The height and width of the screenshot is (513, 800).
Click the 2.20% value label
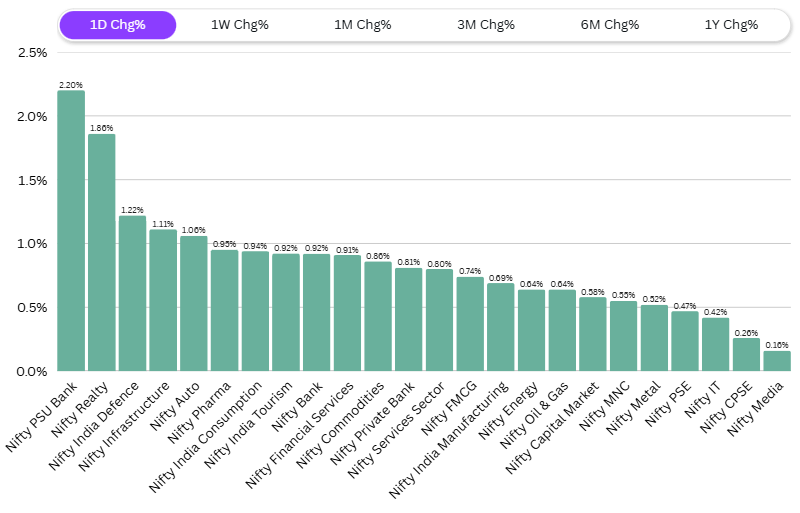[x=71, y=85]
